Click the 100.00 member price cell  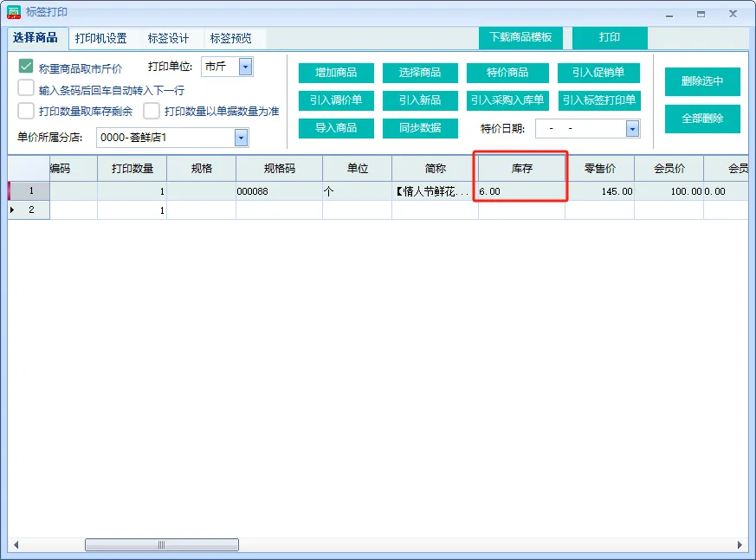[669, 191]
